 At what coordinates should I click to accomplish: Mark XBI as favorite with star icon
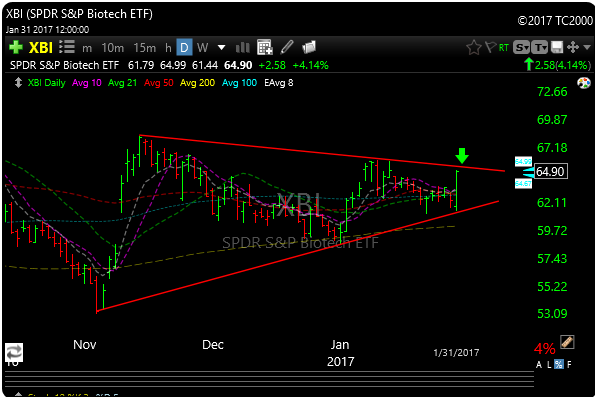pyautogui.click(x=474, y=47)
